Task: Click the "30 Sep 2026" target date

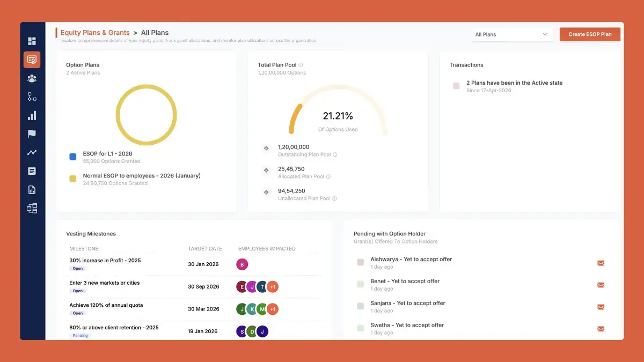Action: pyautogui.click(x=203, y=287)
